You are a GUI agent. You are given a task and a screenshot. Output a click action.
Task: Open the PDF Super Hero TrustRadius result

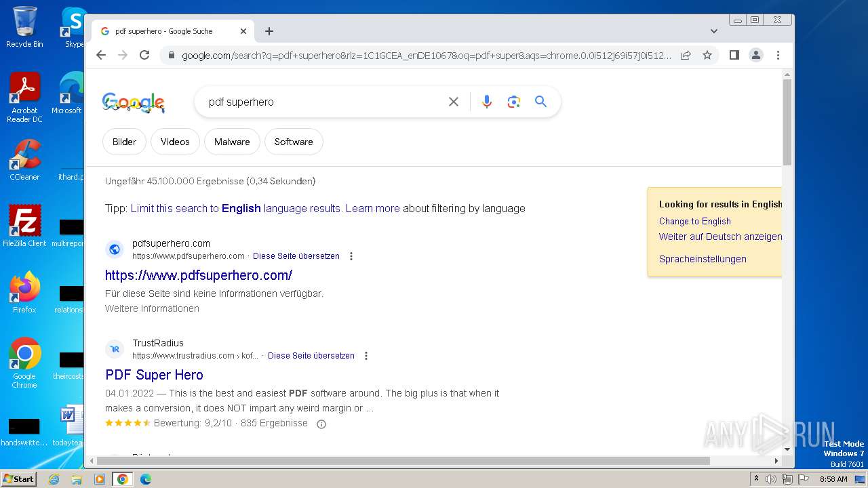(x=154, y=375)
